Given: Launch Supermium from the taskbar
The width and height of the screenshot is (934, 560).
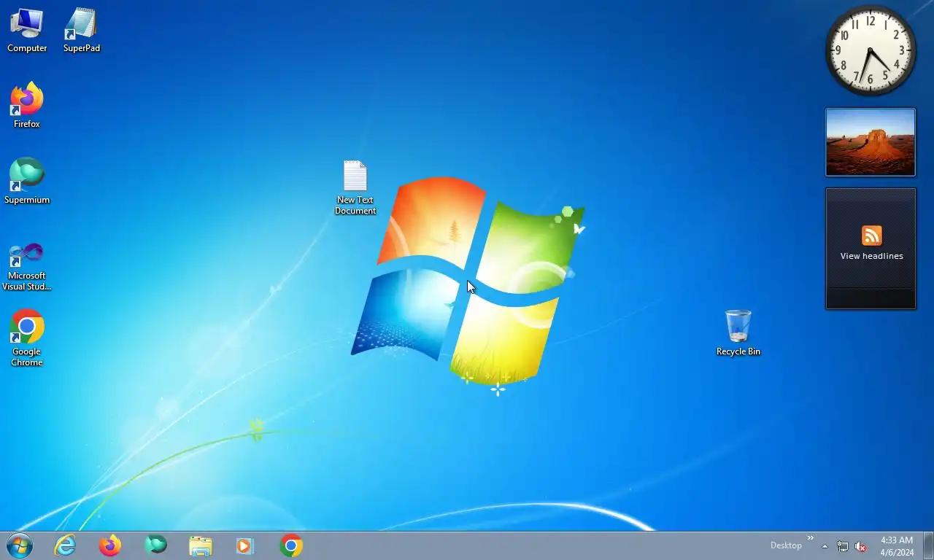Looking at the screenshot, I should point(155,545).
